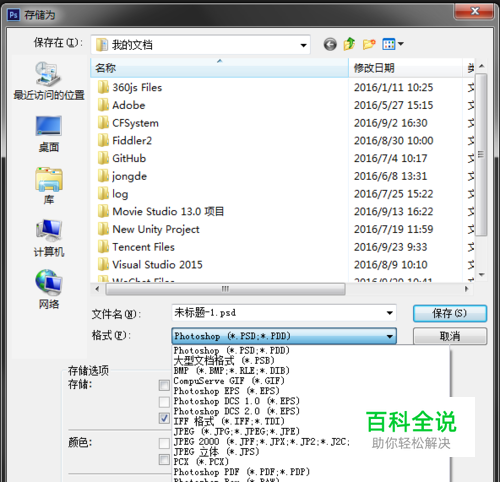Screen dimensions: 500x482
Task: Click date 2016/9/13 16:22 cell
Action: [393, 211]
